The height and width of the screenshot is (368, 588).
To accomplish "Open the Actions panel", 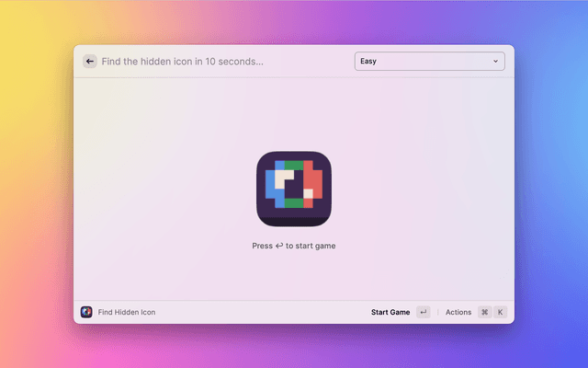I will coord(458,312).
